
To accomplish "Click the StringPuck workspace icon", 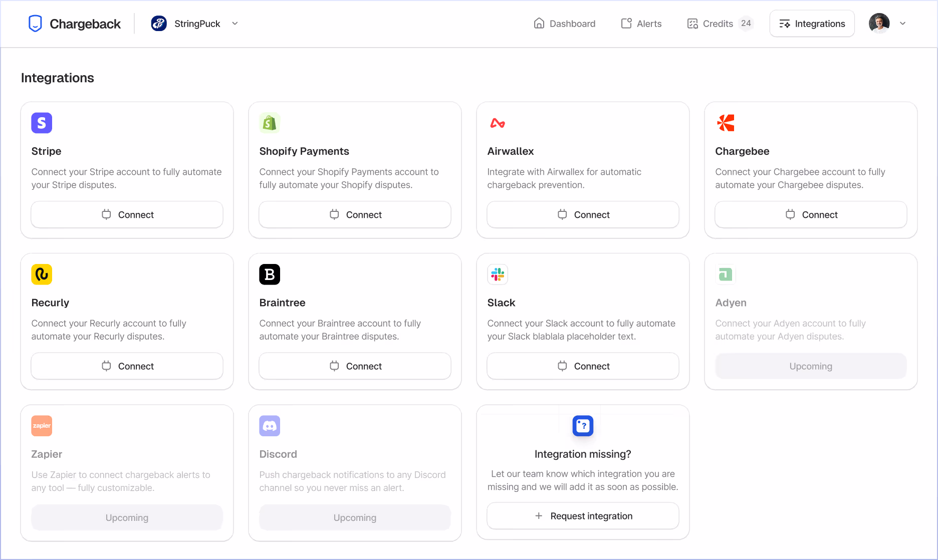I will [159, 24].
